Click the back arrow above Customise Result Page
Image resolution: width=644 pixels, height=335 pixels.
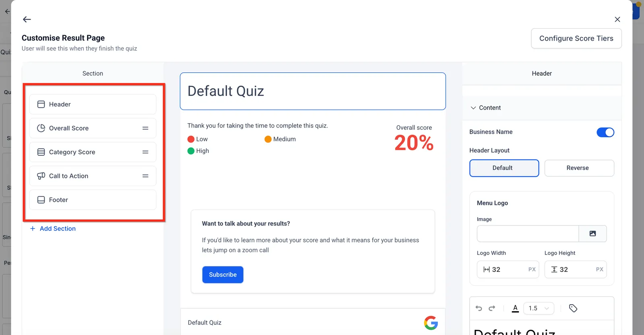(x=27, y=19)
